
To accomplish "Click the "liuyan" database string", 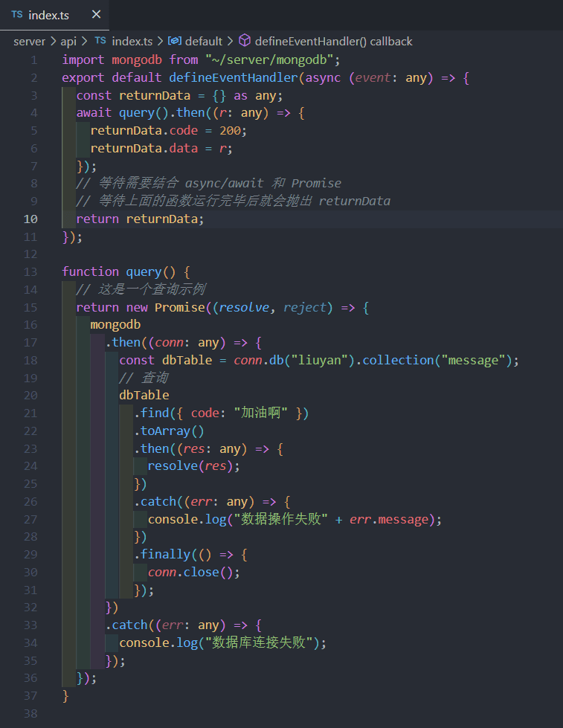I will click(320, 361).
